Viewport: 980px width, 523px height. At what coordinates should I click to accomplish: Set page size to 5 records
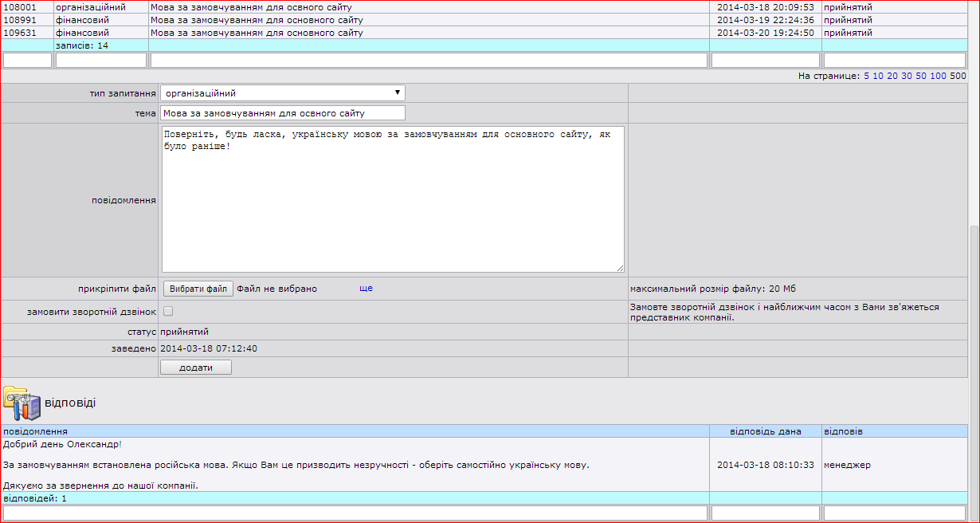pyautogui.click(x=866, y=77)
